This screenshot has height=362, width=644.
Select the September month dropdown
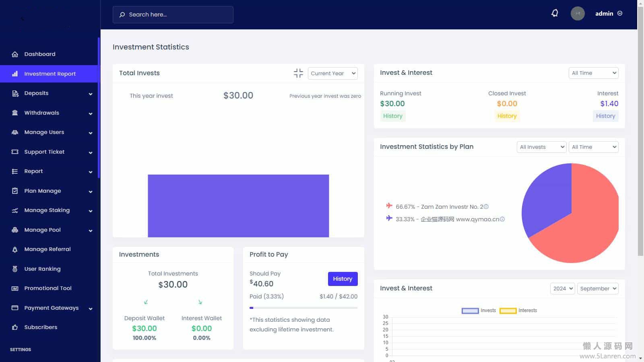598,288
